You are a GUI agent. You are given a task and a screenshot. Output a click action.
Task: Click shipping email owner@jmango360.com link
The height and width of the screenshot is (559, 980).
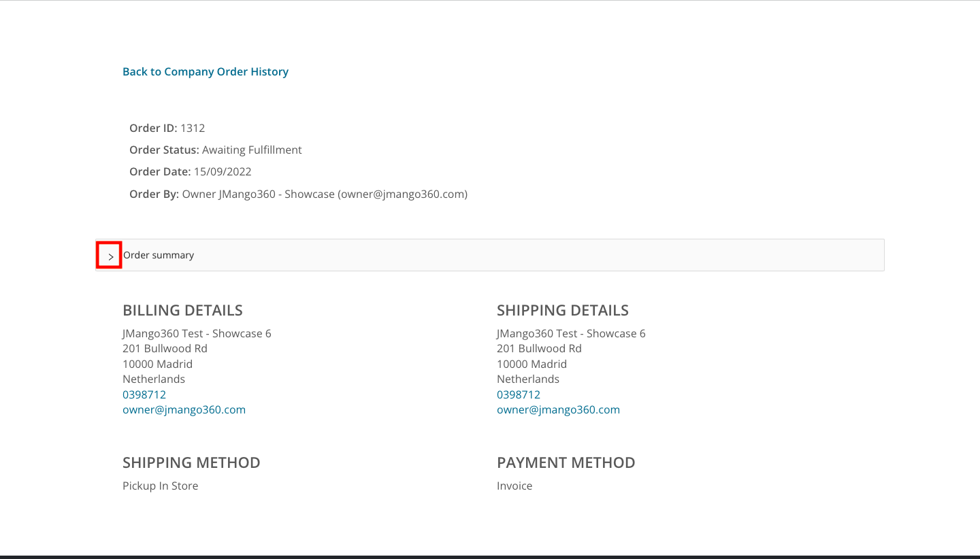558,409
